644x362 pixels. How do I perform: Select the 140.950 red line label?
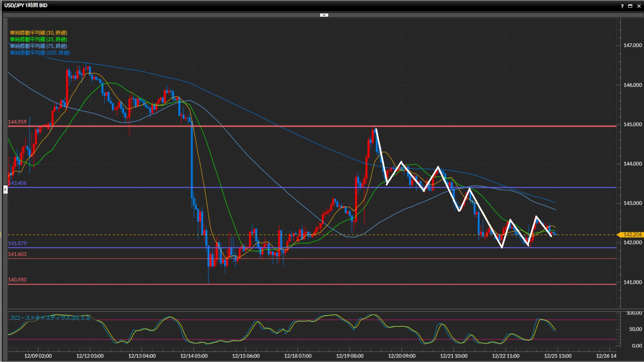click(x=17, y=280)
